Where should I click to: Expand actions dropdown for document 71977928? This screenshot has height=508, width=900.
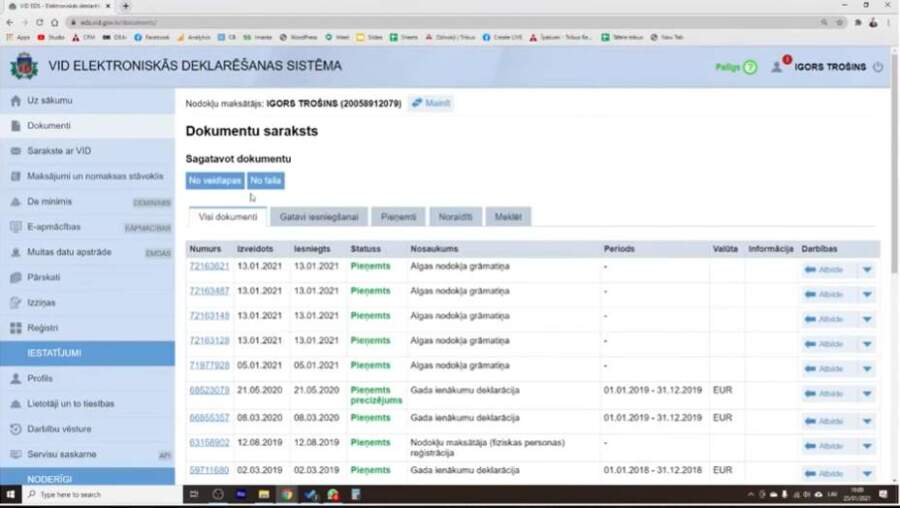pyautogui.click(x=867, y=366)
